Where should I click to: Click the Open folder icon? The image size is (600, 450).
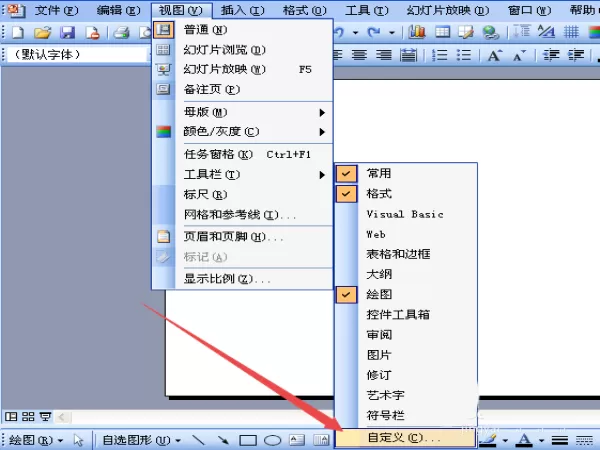[x=42, y=33]
